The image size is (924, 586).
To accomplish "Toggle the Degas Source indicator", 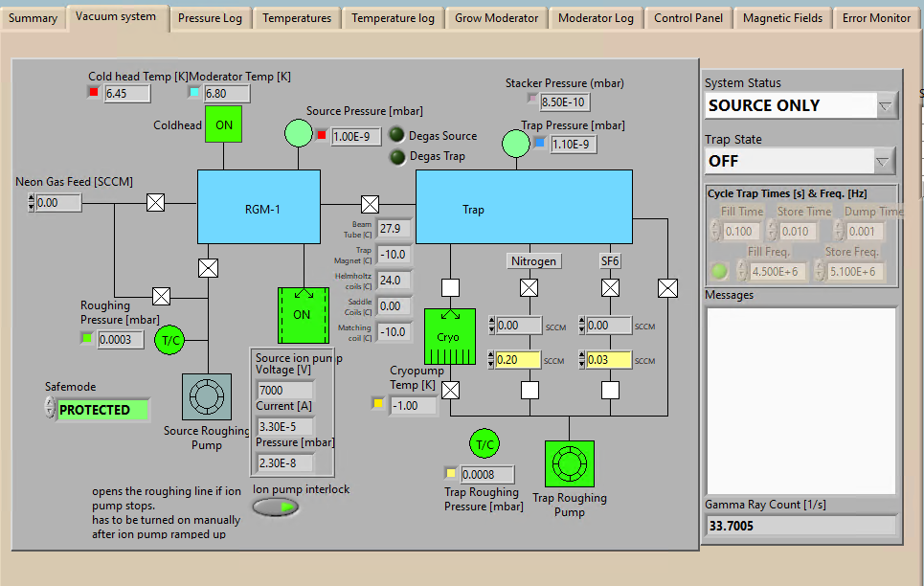I will coord(397,136).
